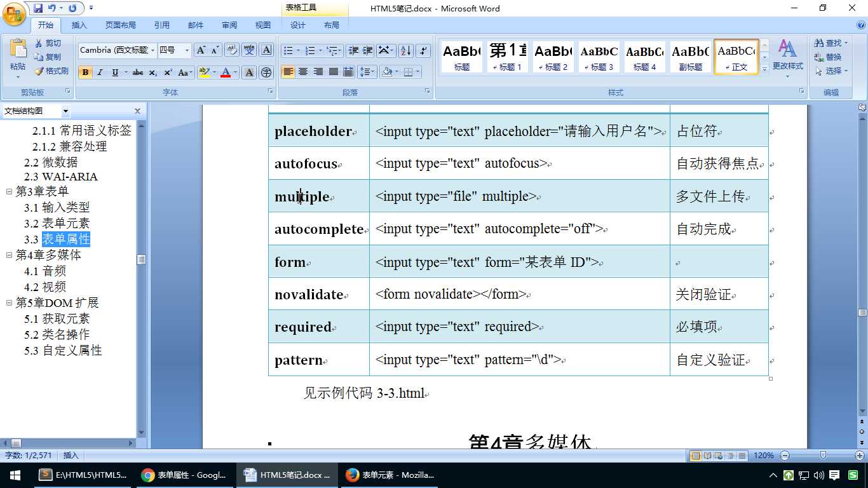Apply character border
This screenshot has height=488, width=868.
coord(267,50)
